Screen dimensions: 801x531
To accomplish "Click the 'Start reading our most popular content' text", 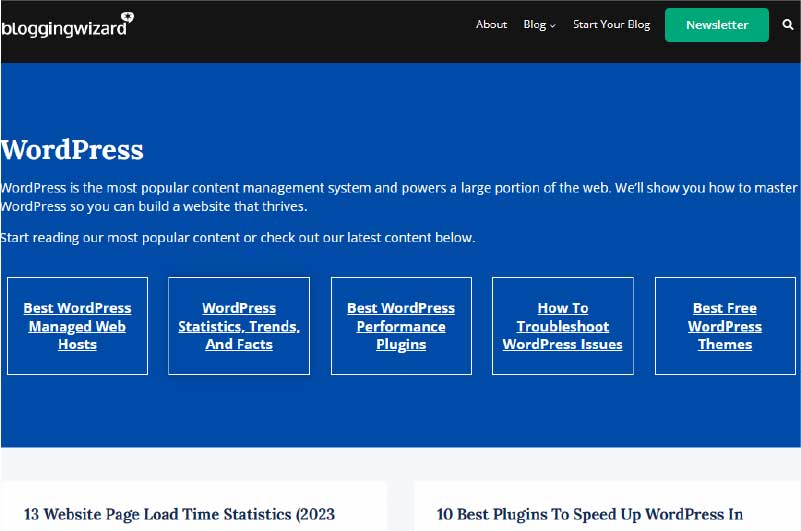I will click(x=238, y=238).
